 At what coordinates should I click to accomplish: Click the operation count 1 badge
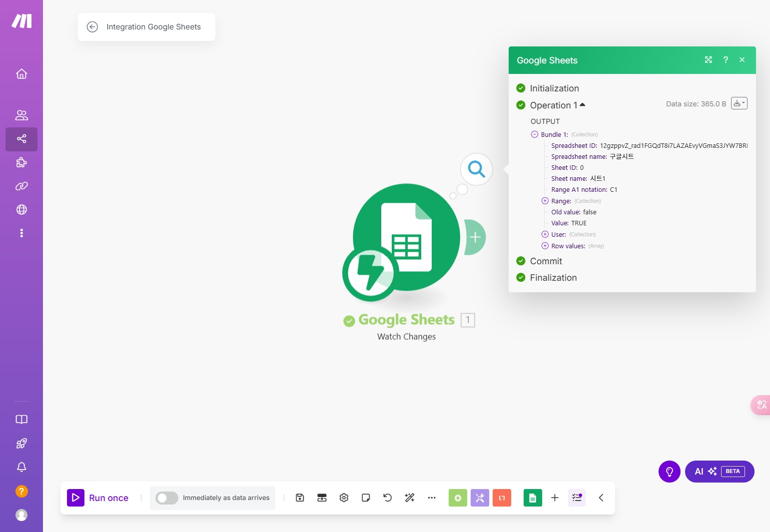(468, 320)
